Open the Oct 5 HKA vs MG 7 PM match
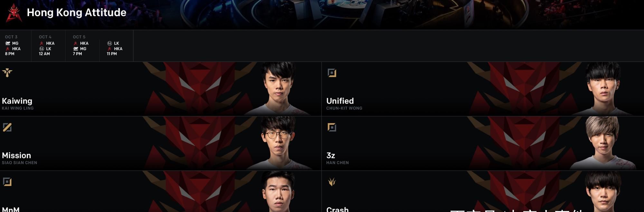 click(82, 45)
